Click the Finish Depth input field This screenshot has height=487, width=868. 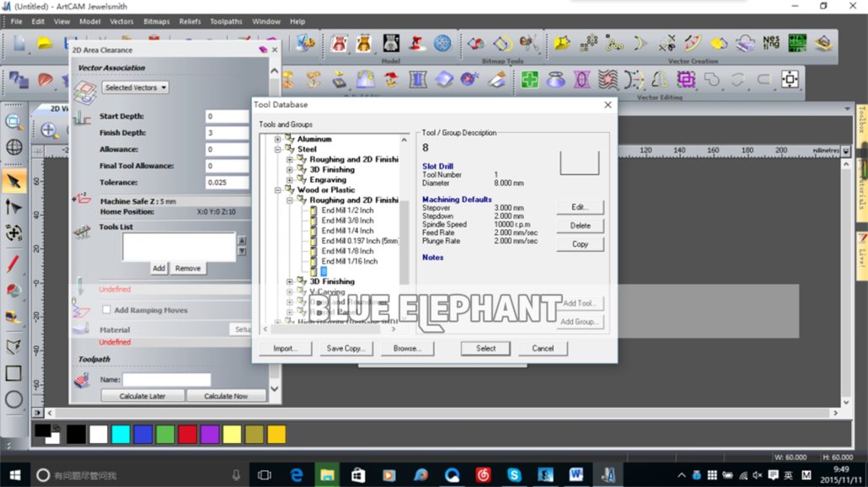point(227,133)
